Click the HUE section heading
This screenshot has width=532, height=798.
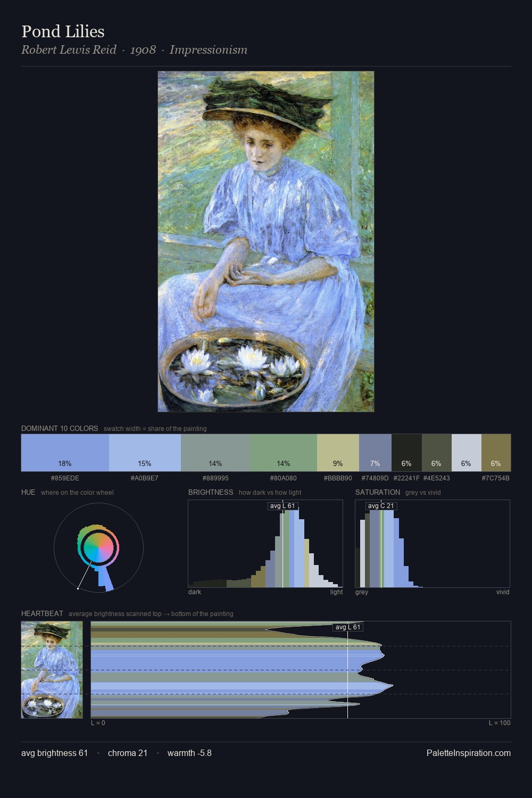tap(28, 492)
